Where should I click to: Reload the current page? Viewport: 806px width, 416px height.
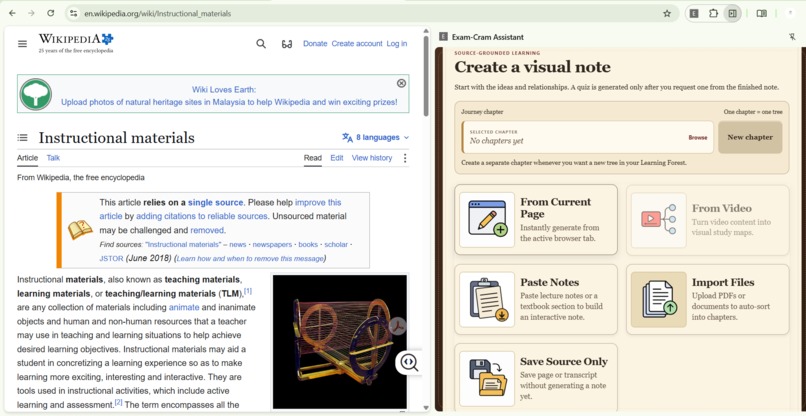pos(50,13)
